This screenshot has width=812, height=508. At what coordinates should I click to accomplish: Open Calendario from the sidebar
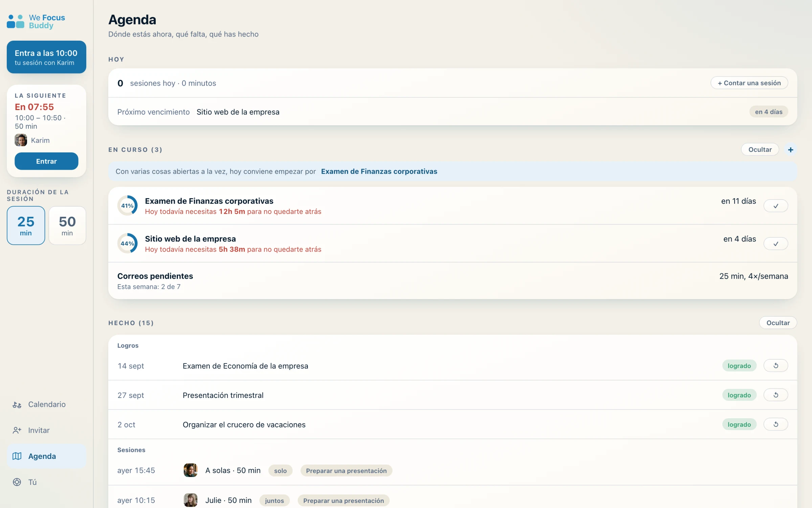pyautogui.click(x=46, y=404)
